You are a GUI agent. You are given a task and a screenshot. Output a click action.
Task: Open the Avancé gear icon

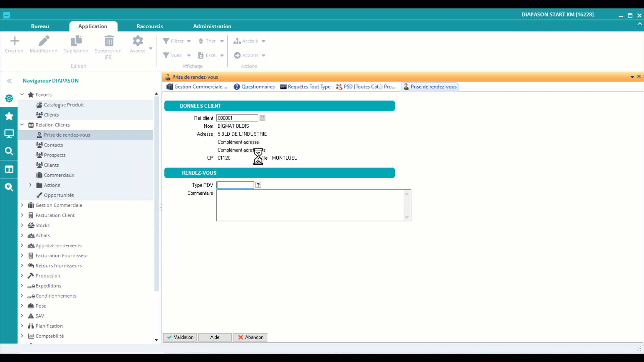pos(138,41)
